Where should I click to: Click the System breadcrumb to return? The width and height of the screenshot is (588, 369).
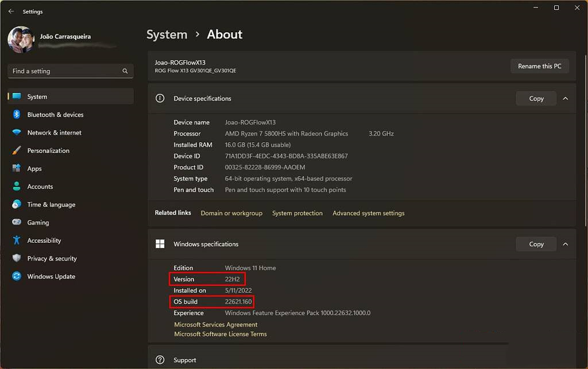click(167, 34)
